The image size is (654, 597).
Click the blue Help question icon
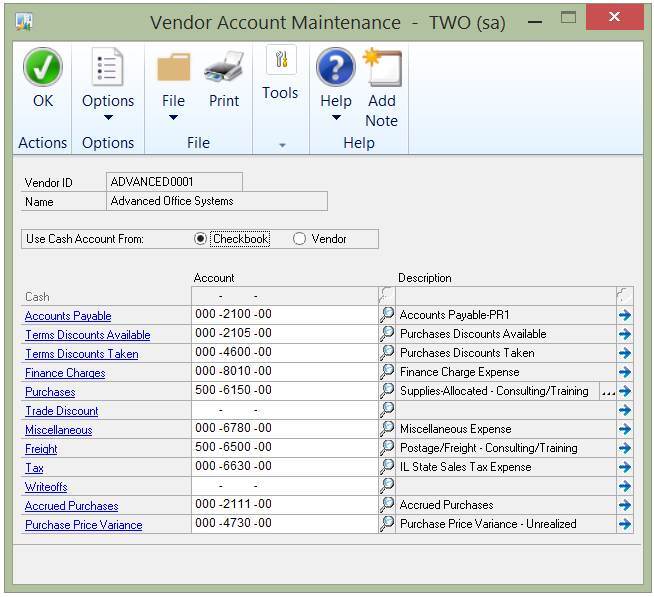[336, 67]
